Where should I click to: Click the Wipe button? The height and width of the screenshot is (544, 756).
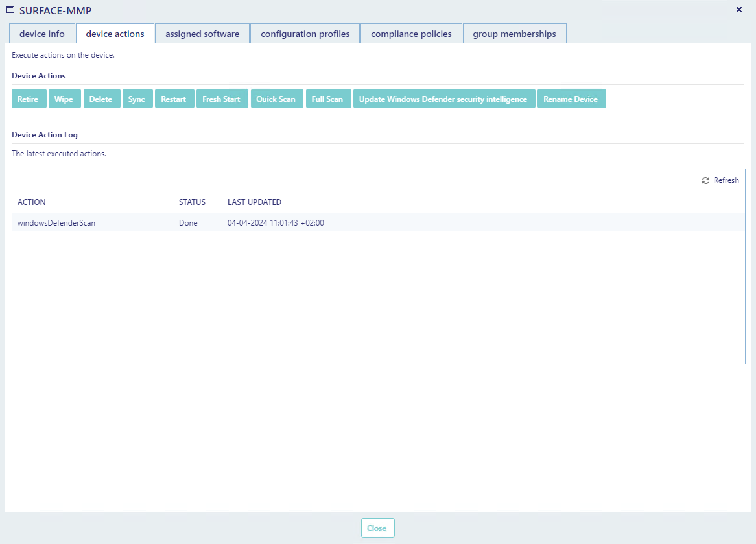64,99
